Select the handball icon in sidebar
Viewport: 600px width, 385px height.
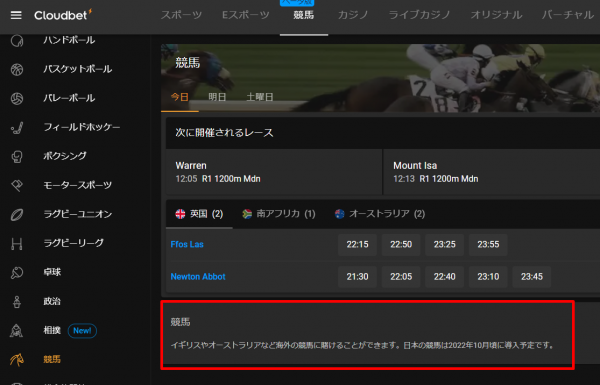tap(17, 41)
